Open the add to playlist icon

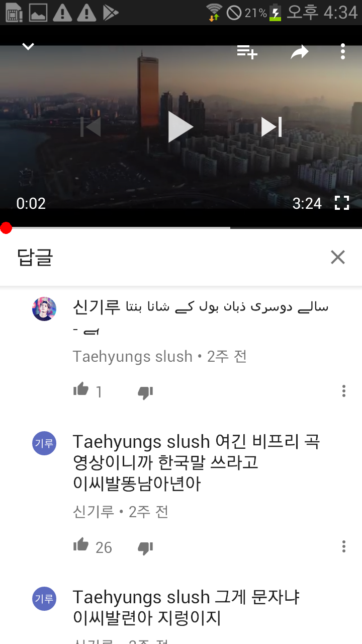pos(247,52)
